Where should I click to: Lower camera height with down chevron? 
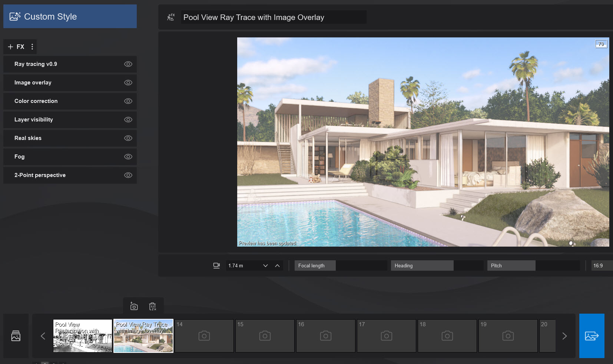265,266
